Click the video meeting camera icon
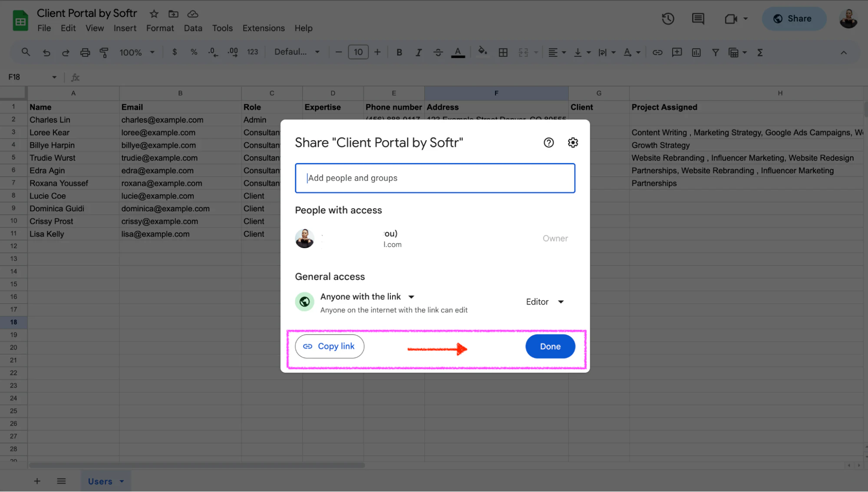The image size is (868, 492). coord(731,19)
